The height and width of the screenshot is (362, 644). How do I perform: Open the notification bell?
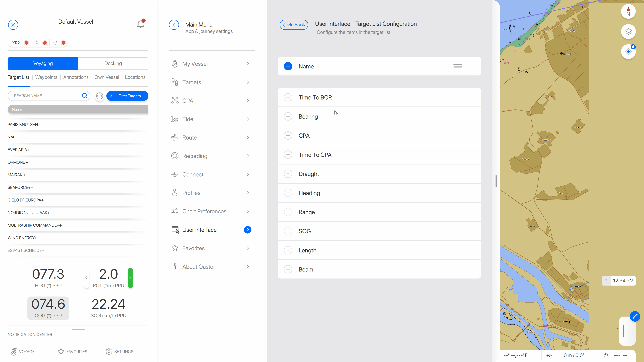click(140, 24)
